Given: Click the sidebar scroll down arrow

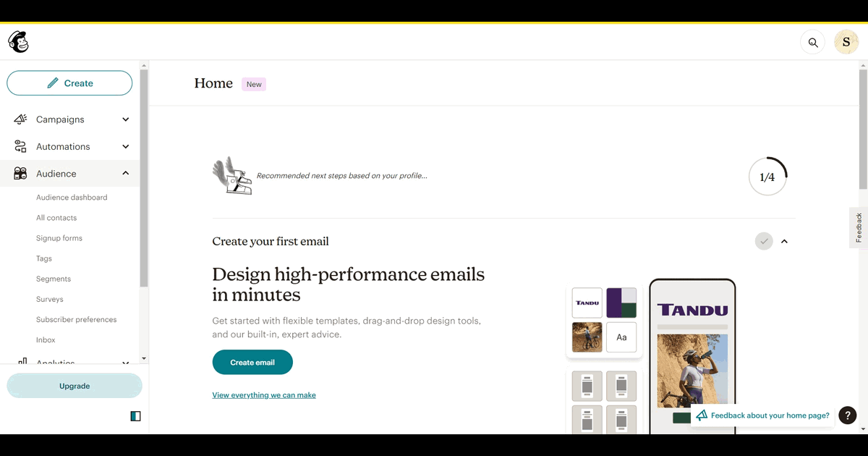Looking at the screenshot, I should click(x=144, y=358).
